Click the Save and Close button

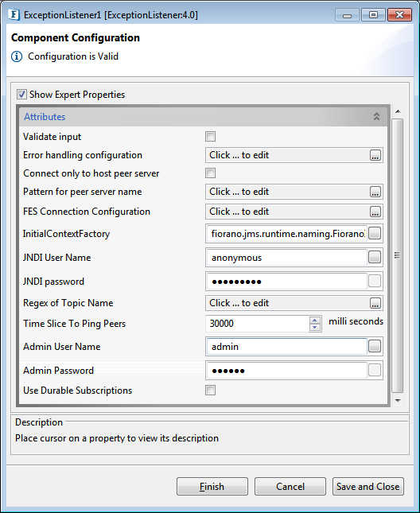tap(368, 487)
